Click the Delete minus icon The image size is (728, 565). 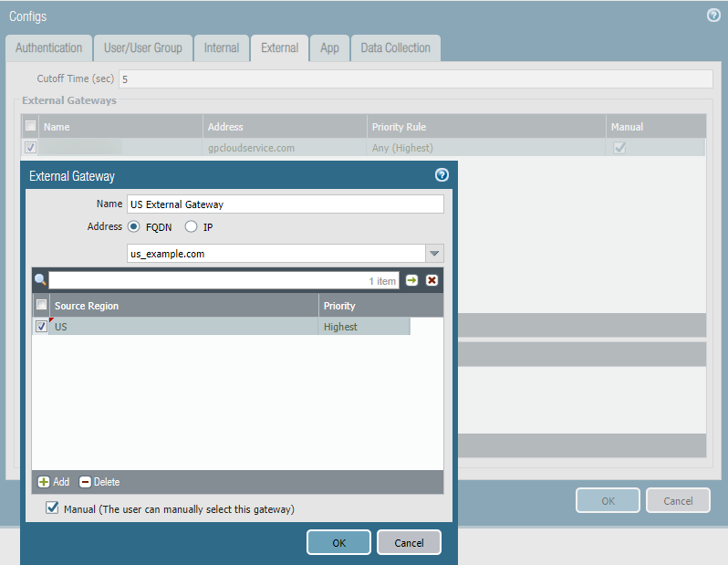[x=86, y=482]
